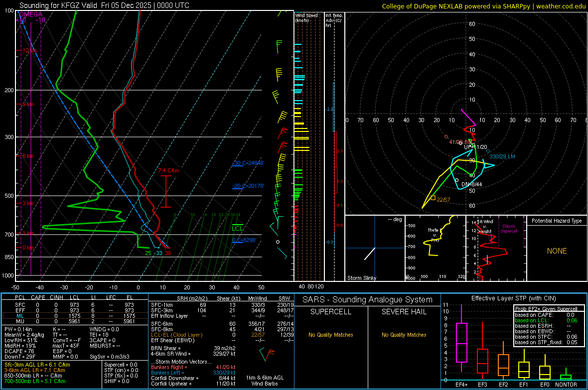Screen dimensions: 588x390
Task: Click the Wind Speed (knots) panel header
Action: [306, 17]
